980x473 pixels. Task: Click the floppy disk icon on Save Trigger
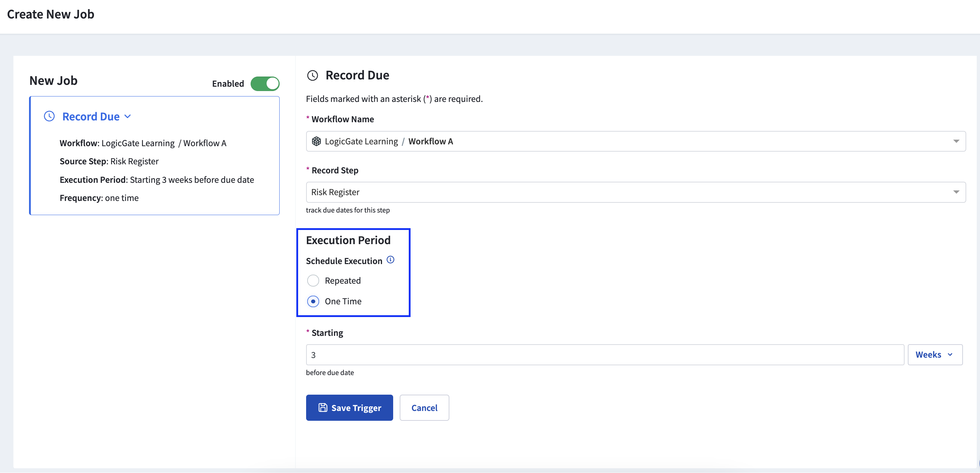pyautogui.click(x=322, y=408)
